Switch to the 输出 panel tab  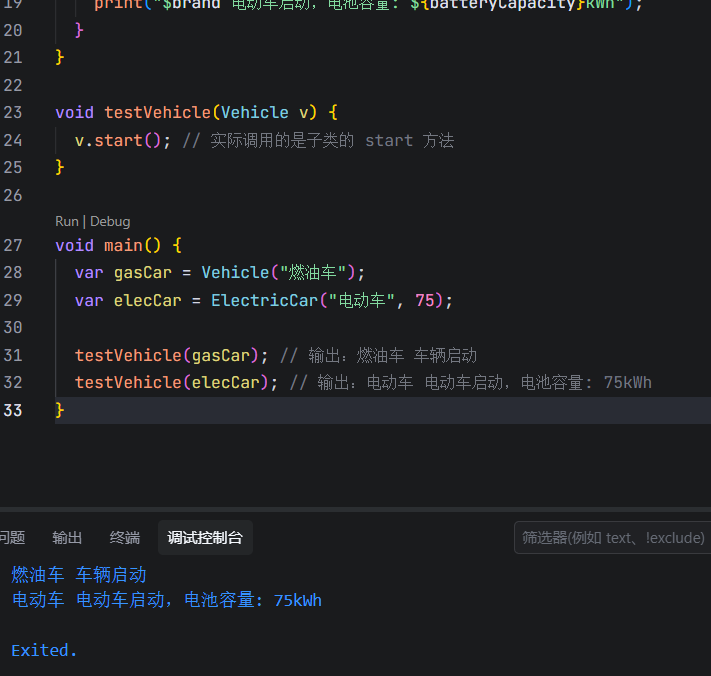(67, 538)
